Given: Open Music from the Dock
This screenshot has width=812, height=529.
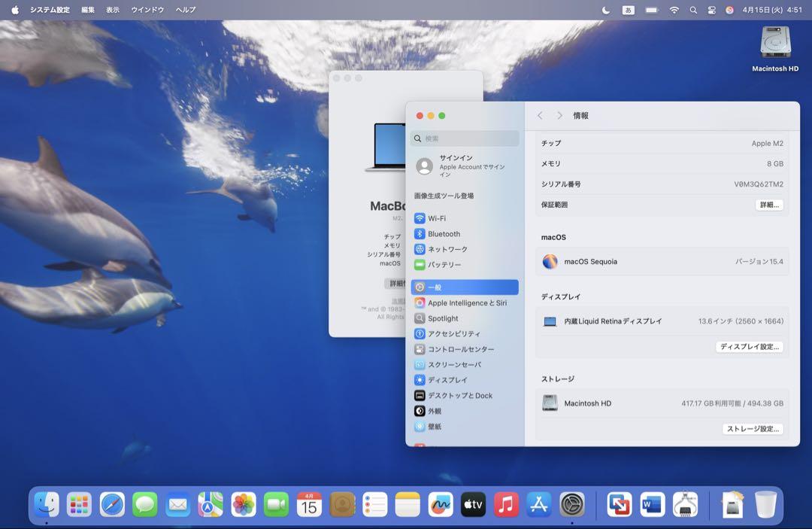Looking at the screenshot, I should point(506,505).
